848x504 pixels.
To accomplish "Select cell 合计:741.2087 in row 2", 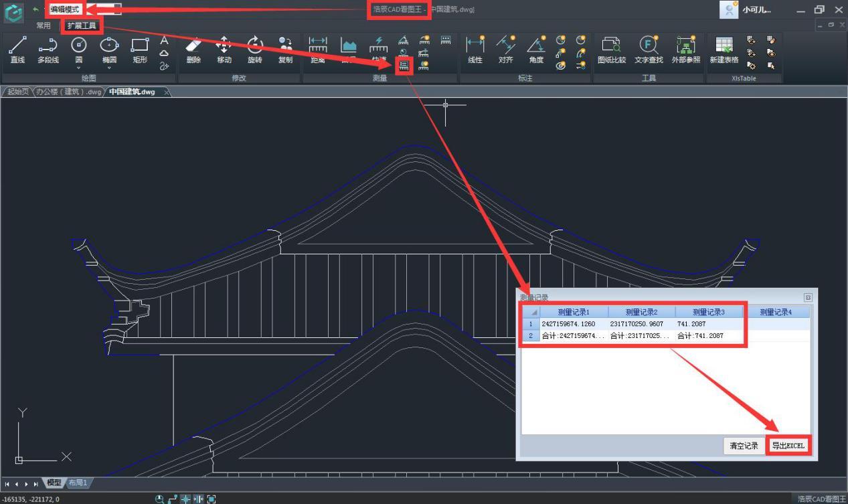I will tap(709, 335).
